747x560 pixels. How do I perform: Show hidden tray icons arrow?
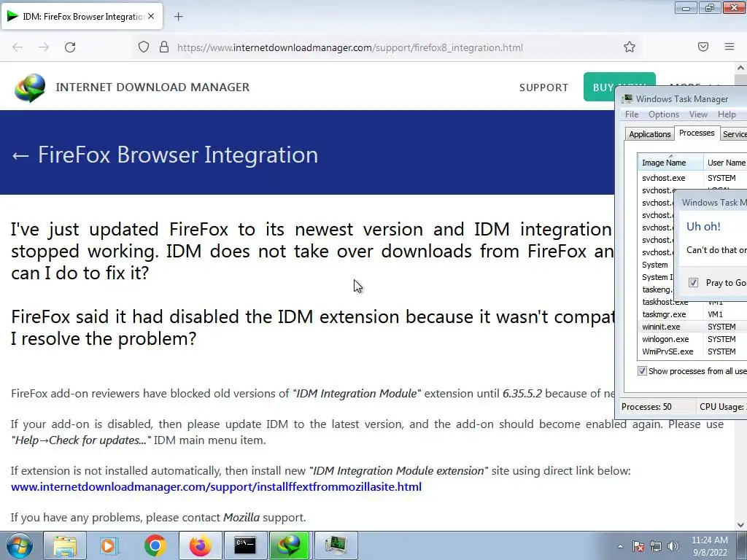pyautogui.click(x=620, y=546)
